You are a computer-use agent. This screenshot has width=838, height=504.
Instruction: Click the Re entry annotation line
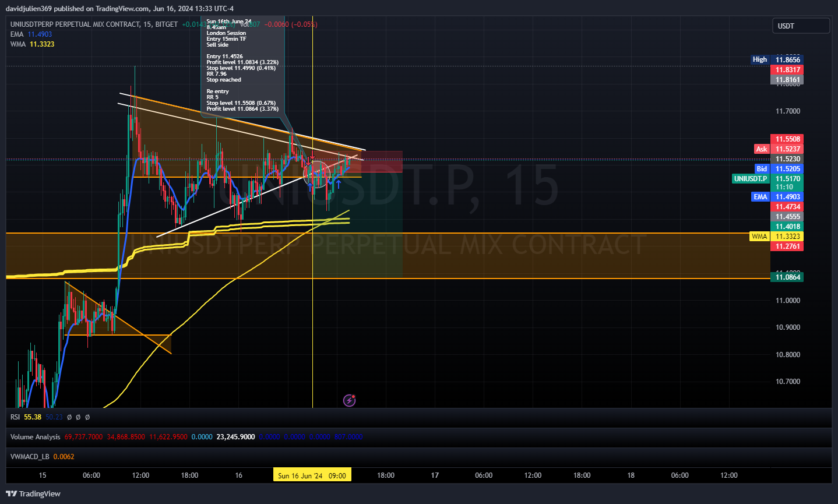tap(217, 91)
